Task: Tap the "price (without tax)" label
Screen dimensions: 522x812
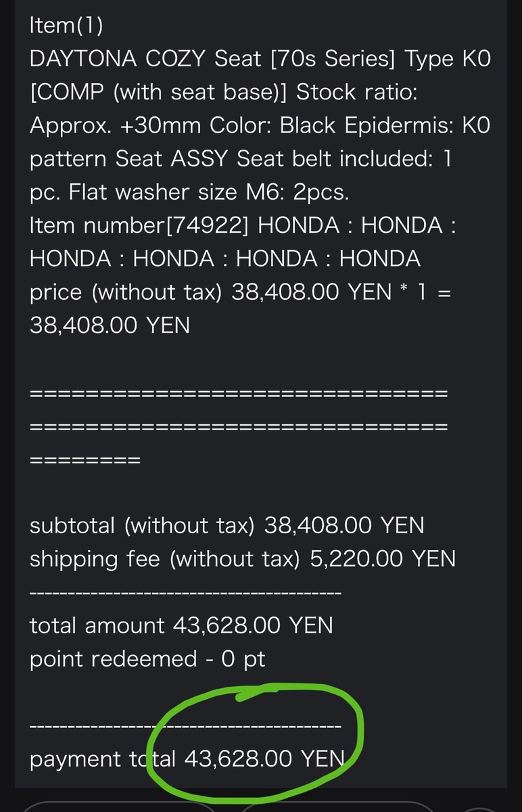Action: pyautogui.click(x=127, y=292)
